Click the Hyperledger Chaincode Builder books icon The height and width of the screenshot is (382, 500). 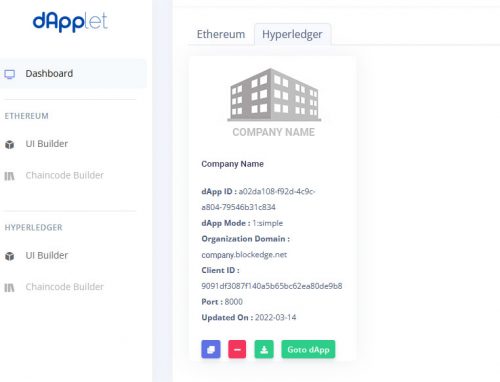[x=9, y=287]
